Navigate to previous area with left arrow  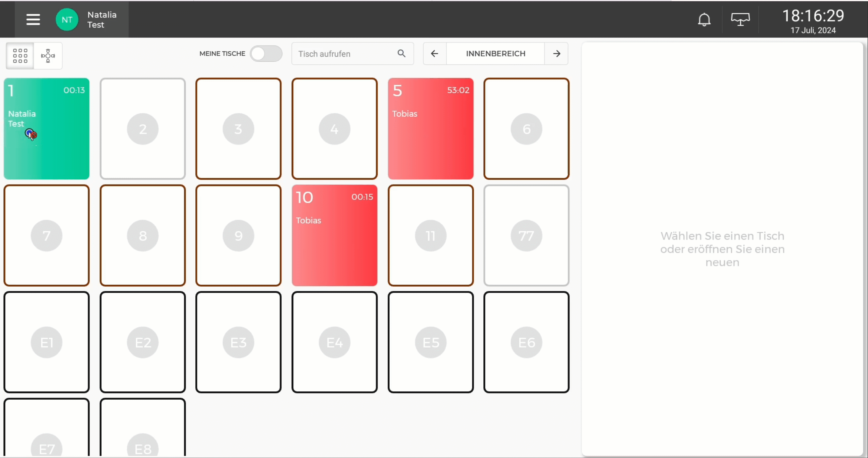[x=434, y=53]
